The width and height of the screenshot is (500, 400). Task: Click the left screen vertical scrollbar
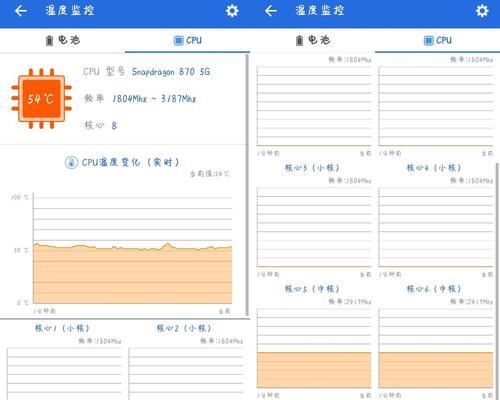(247, 185)
